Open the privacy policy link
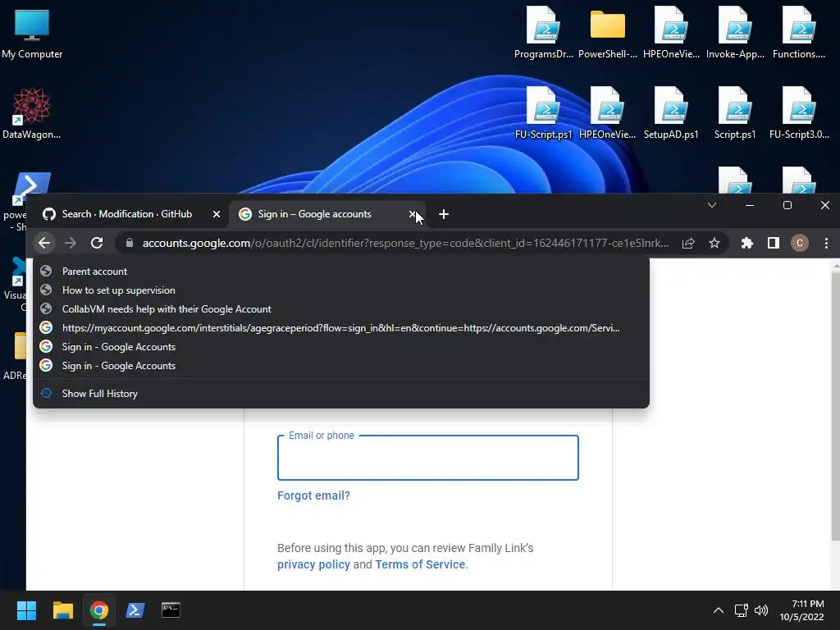 (x=313, y=564)
